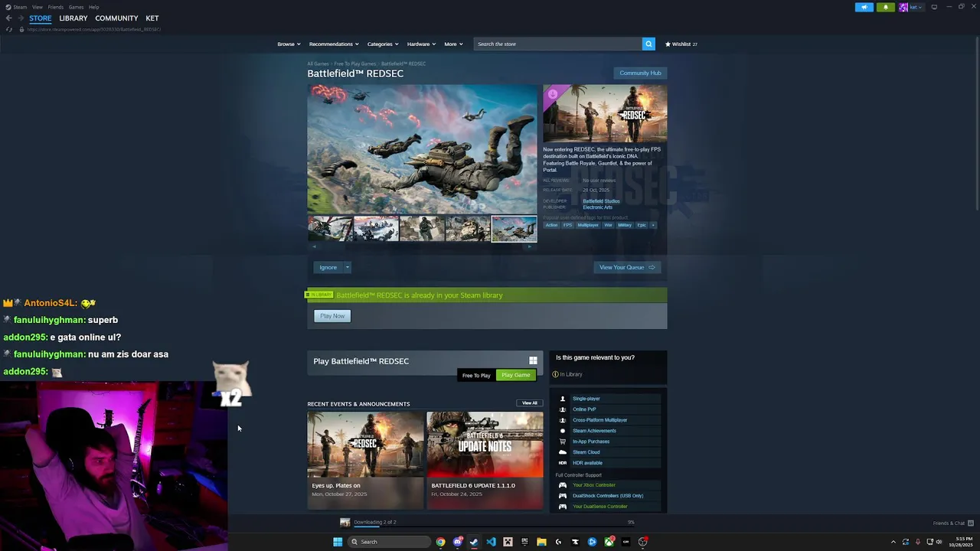Click the Steam Cloud icon
The image size is (980, 551).
(x=563, y=452)
